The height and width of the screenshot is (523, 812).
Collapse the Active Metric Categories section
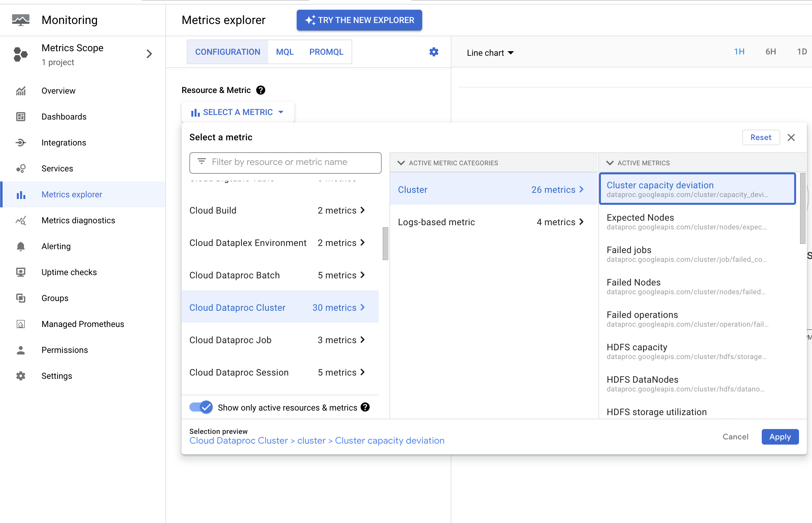pos(401,163)
